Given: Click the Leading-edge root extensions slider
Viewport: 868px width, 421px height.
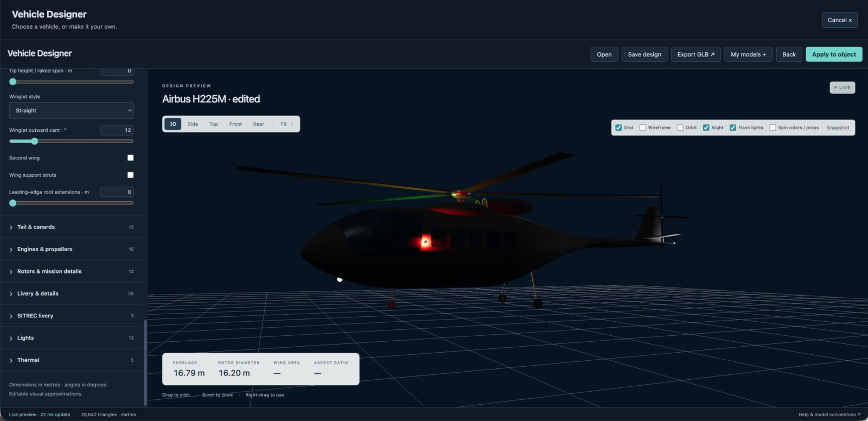Looking at the screenshot, I should (71, 203).
